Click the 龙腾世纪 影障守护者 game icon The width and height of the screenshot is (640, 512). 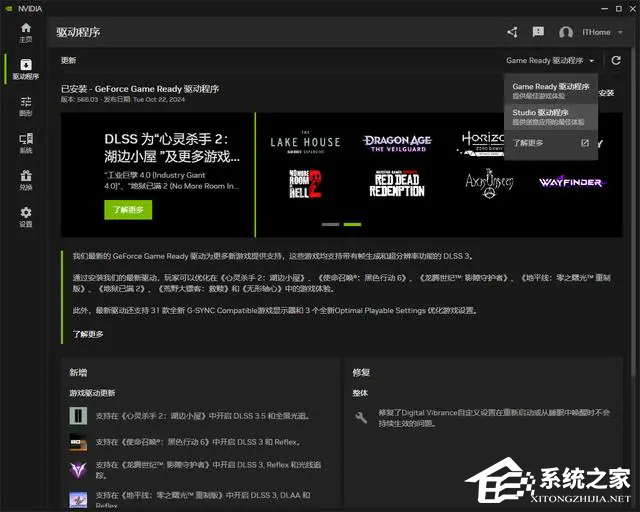coord(78,470)
